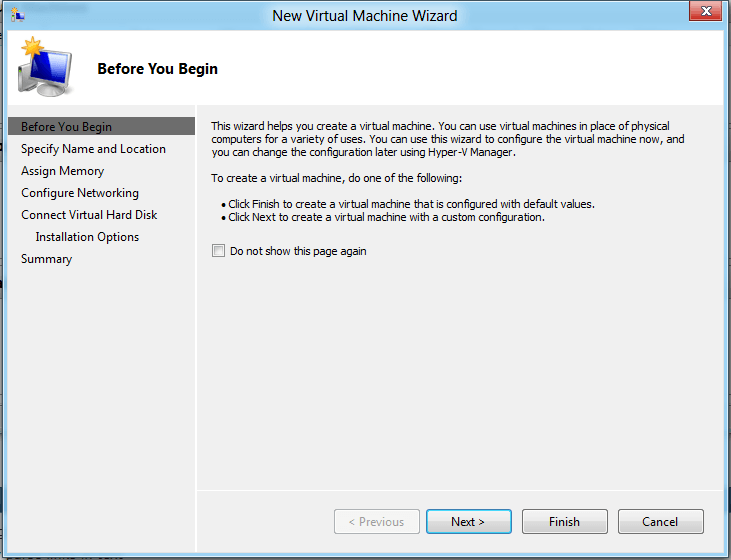Close the New Virtual Machine Wizard window
The image size is (731, 560).
click(x=705, y=14)
